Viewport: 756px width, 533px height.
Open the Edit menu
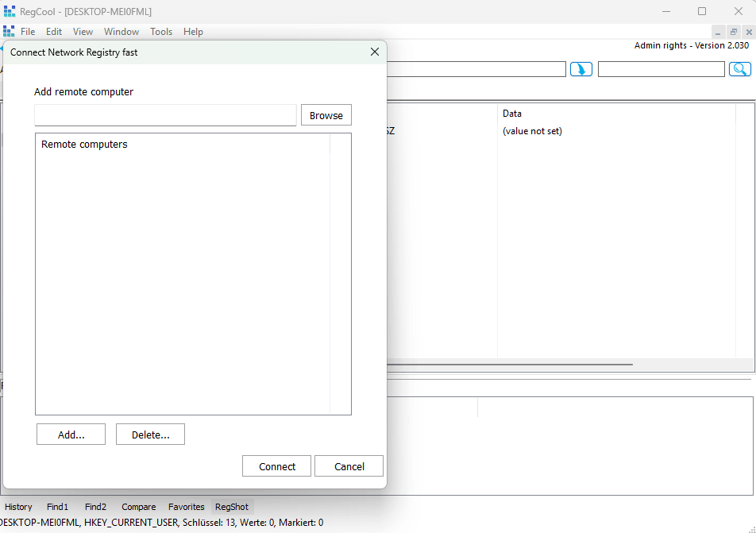54,32
